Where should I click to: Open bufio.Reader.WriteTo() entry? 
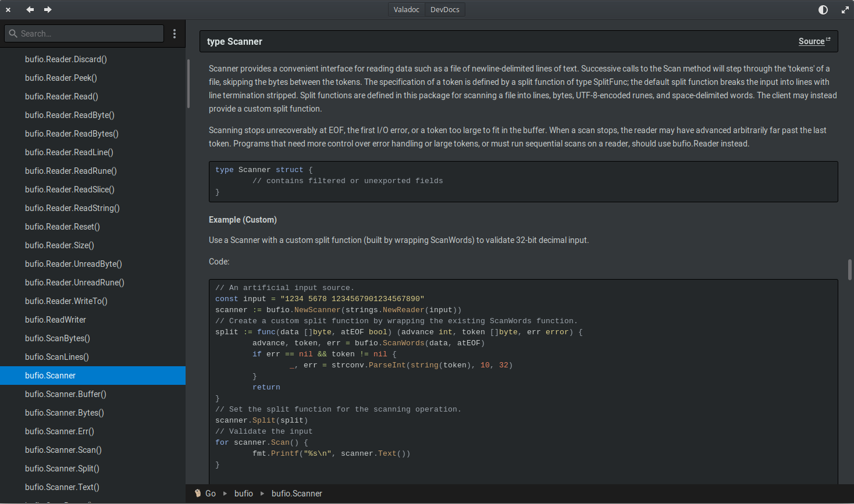click(93, 301)
